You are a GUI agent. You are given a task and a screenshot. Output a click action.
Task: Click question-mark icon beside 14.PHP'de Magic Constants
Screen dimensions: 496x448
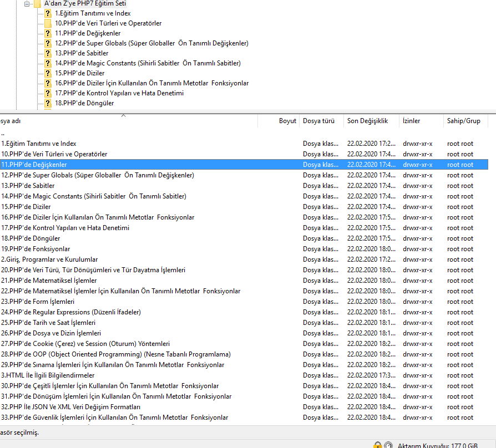click(x=48, y=63)
